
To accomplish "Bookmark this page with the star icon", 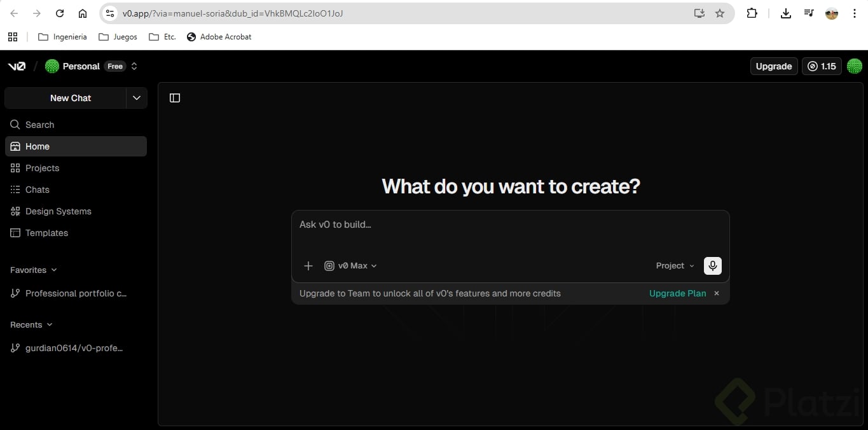I will [x=720, y=13].
